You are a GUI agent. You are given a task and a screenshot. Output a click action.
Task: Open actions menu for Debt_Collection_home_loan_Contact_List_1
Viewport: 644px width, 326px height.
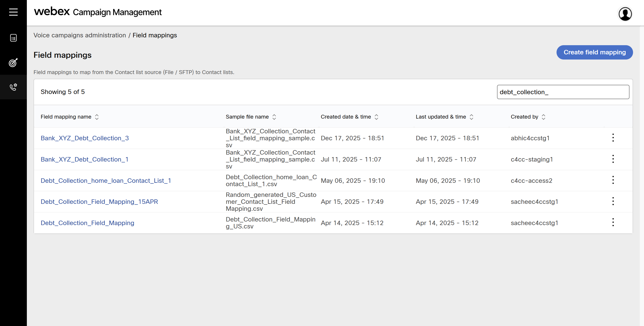tap(613, 180)
